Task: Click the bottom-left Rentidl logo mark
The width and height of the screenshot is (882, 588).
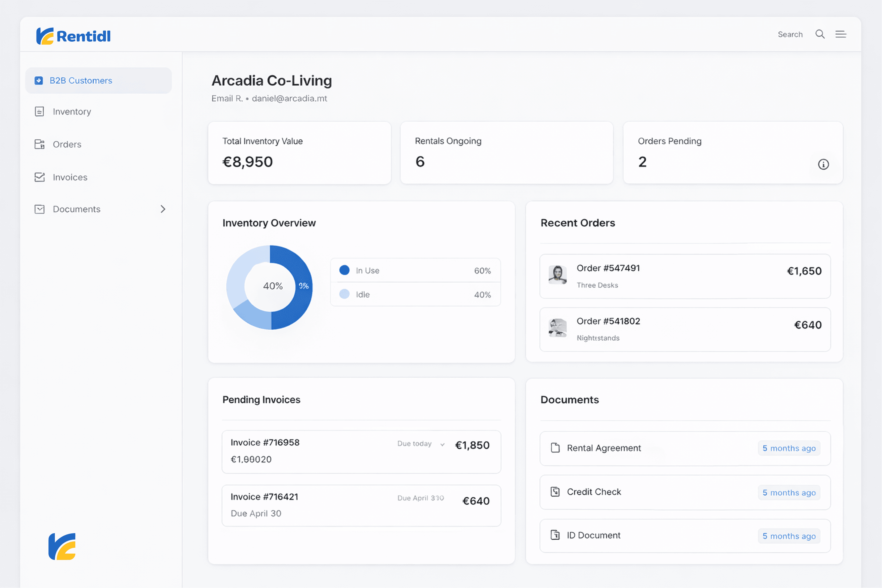Action: coord(62,546)
